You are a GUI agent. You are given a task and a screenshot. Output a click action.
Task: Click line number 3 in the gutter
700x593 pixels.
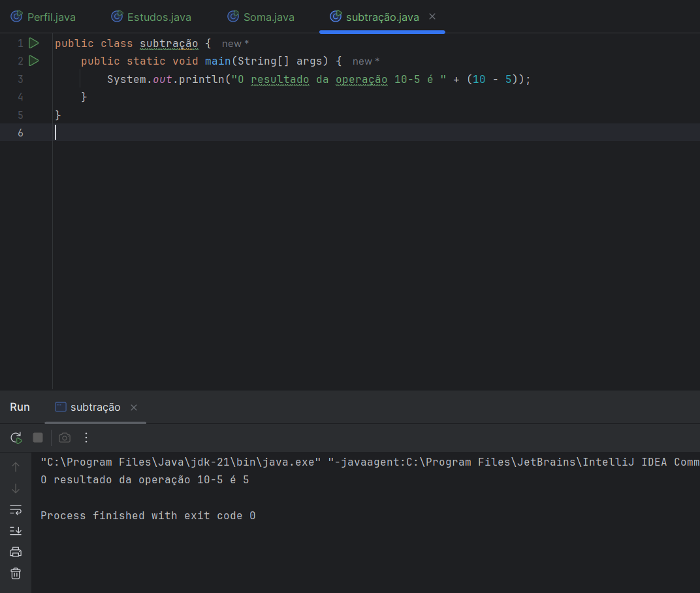point(20,80)
